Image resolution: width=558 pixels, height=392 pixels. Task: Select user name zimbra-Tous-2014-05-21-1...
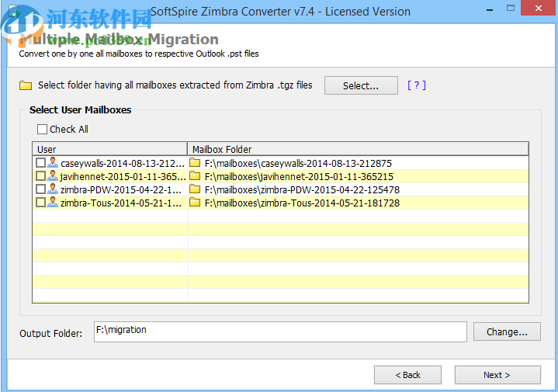[x=120, y=203]
